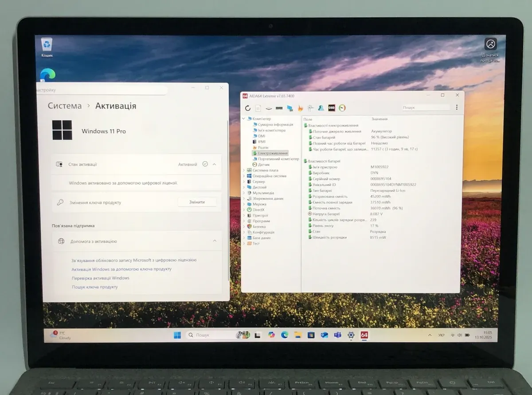Open Microsoft Teams from taskbar
The image size is (532, 395).
(337, 335)
